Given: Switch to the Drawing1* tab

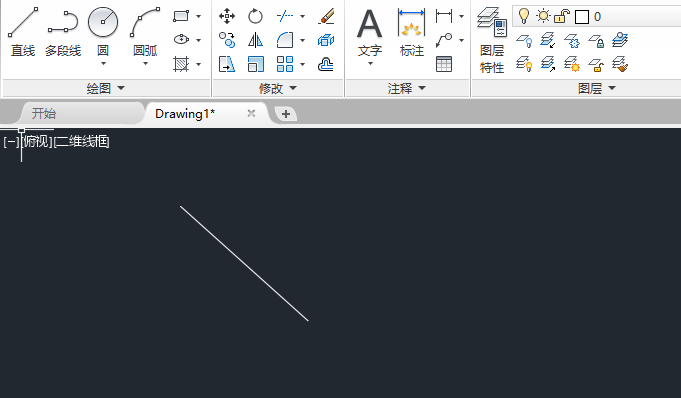Looking at the screenshot, I should (x=185, y=113).
